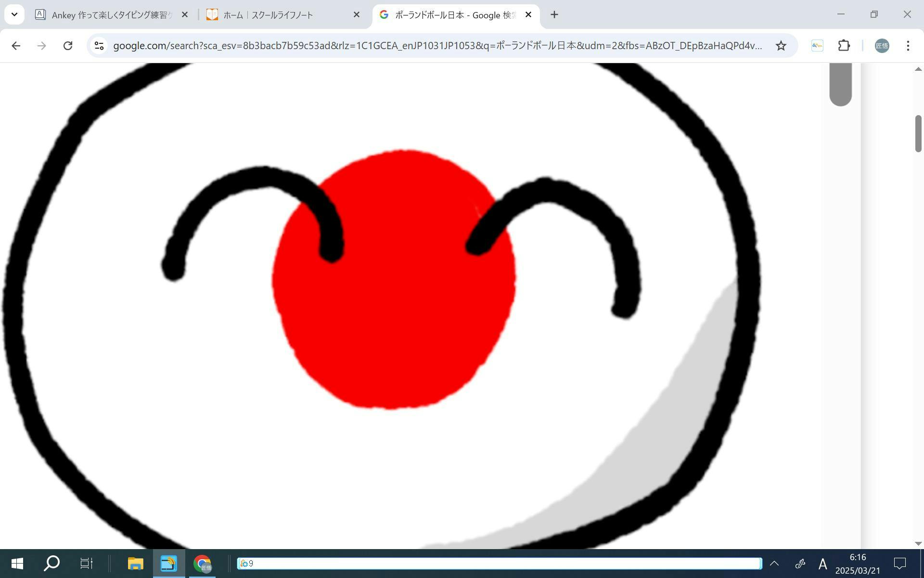Viewport: 924px width, 578px height.
Task: Open the Extensions puzzle icon
Action: (844, 46)
